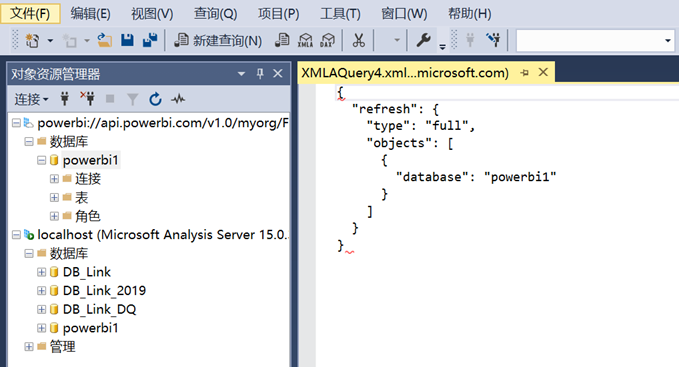Image resolution: width=679 pixels, height=367 pixels.
Task: Open the dropdown arrow next to New Project
Action: 50,41
